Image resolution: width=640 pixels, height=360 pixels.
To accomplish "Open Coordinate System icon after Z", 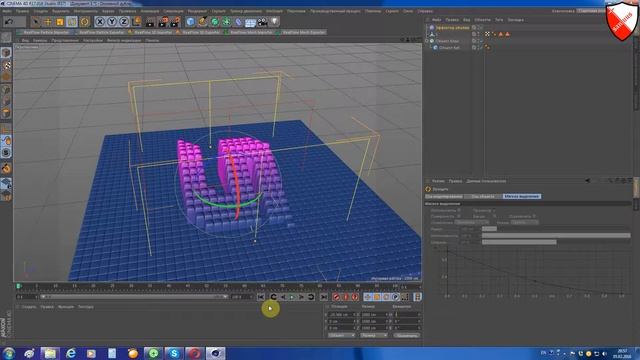I will tap(137, 21).
